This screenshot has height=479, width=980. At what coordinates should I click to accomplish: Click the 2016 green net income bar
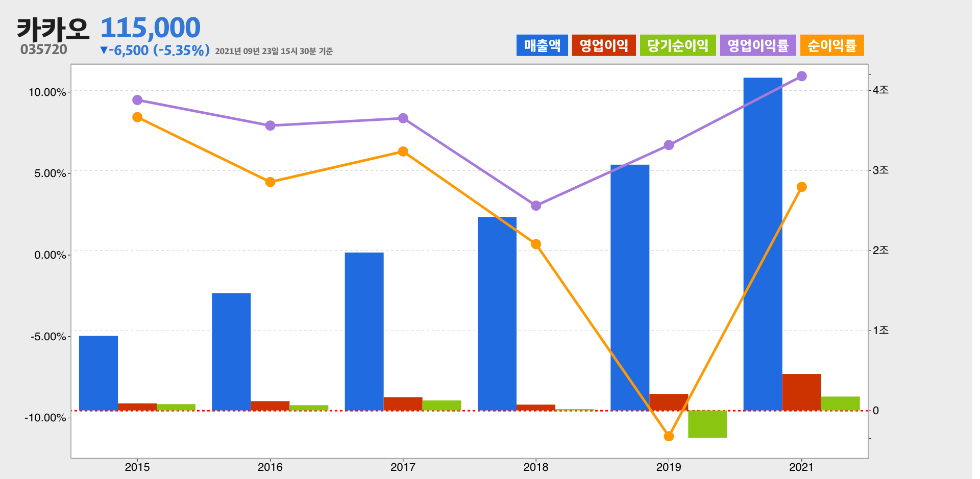click(x=309, y=408)
